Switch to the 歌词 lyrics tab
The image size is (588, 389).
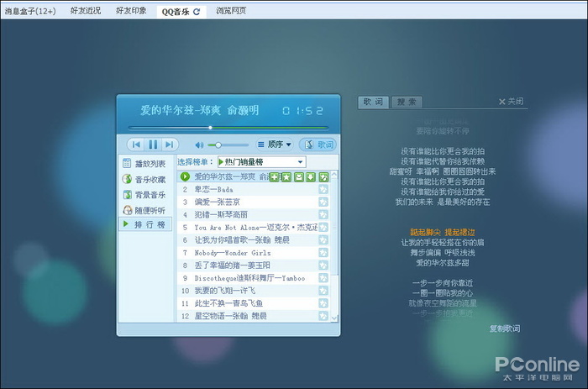[x=373, y=102]
